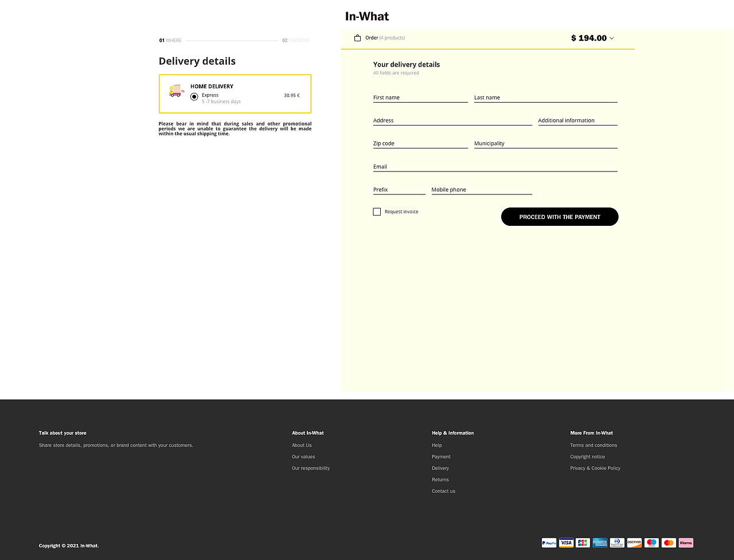Click the 5 -7 business days text
Screen dimensions: 734x560
(x=221, y=101)
